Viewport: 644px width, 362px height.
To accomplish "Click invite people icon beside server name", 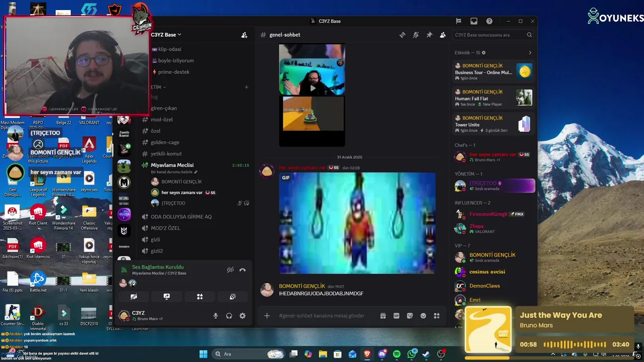I will (x=244, y=35).
